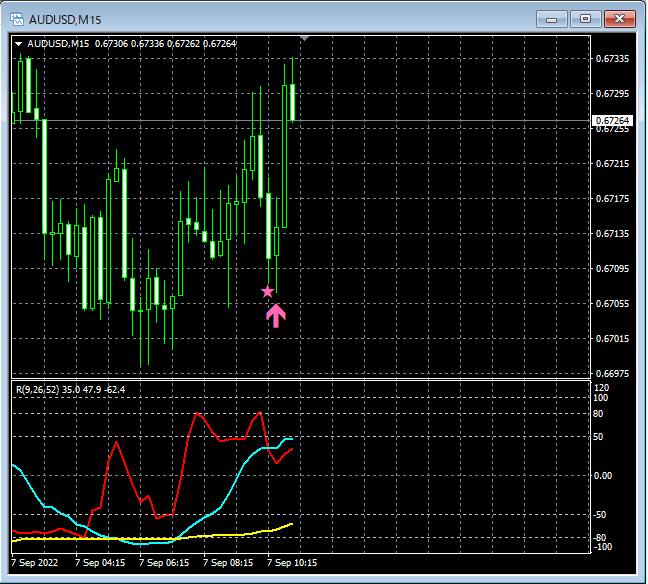Click time axis label 7 Sep 06:15
Screen dimensions: 648x584
[x=164, y=563]
